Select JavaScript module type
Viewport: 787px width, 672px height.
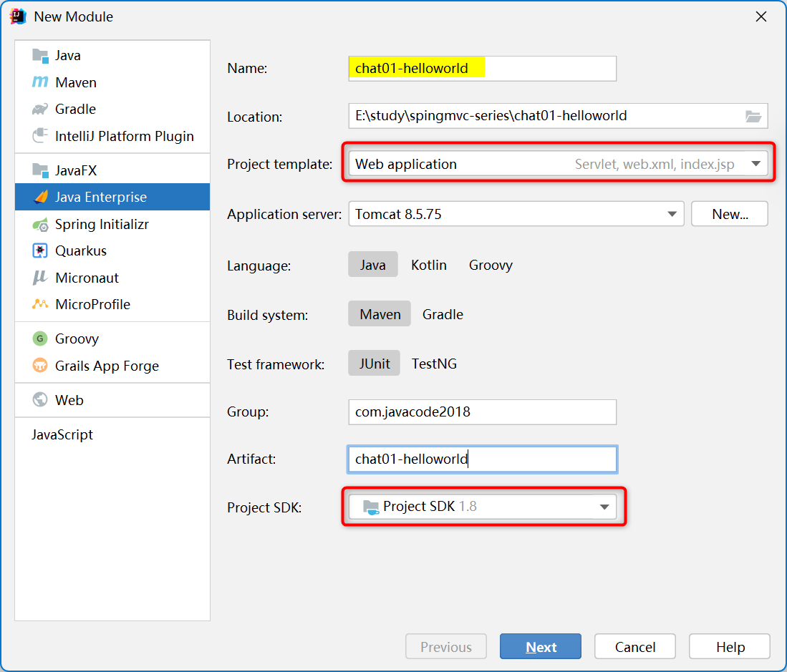[x=112, y=434]
